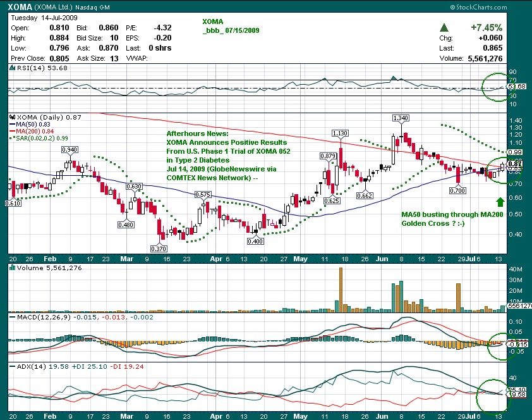Click the 1.130 price label

click(x=340, y=133)
